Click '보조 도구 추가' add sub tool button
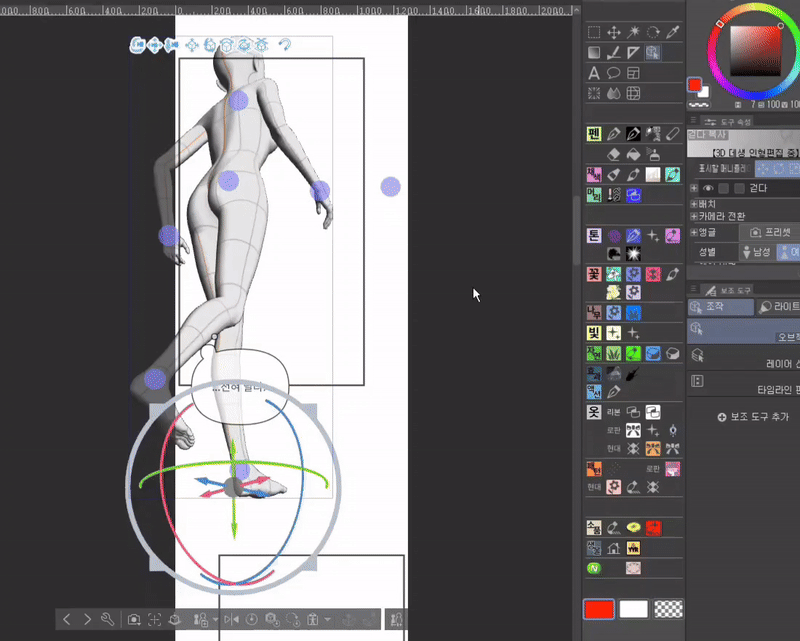 [x=753, y=417]
